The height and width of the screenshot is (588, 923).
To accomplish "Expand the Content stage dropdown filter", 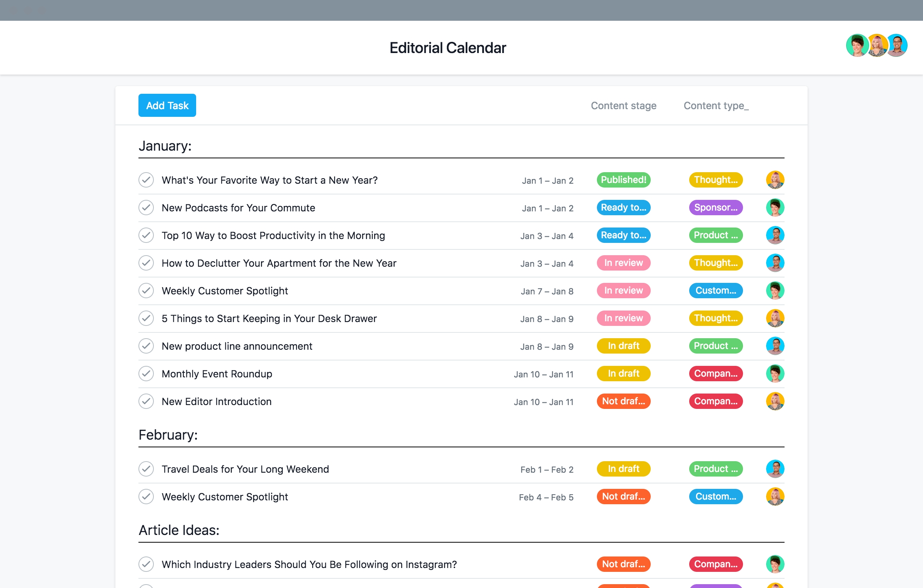I will click(x=624, y=106).
